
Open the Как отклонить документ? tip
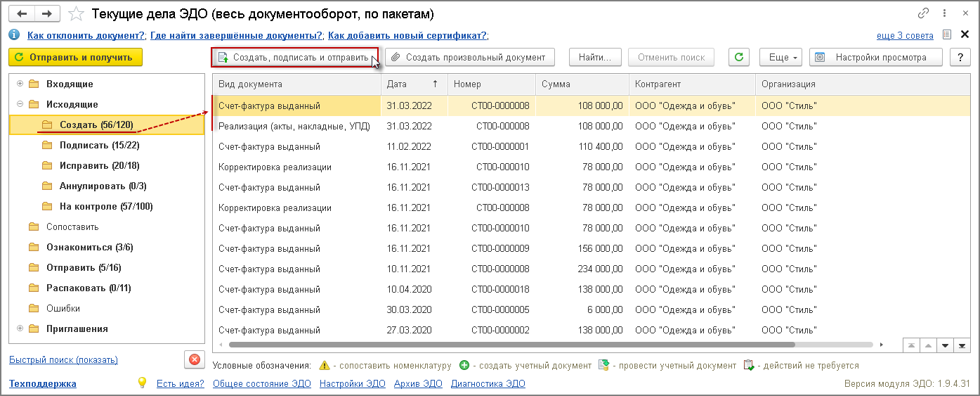pyautogui.click(x=86, y=35)
